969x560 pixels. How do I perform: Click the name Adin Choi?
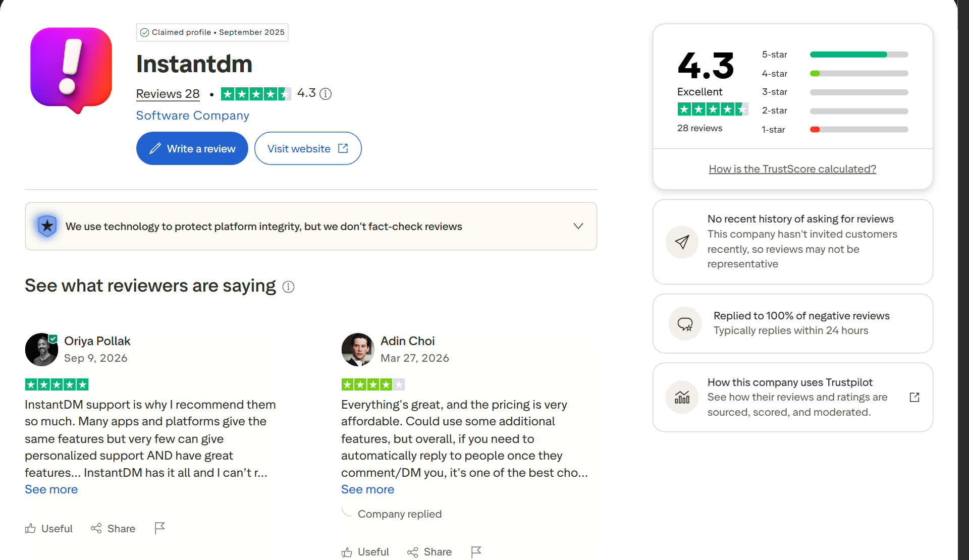coord(408,341)
